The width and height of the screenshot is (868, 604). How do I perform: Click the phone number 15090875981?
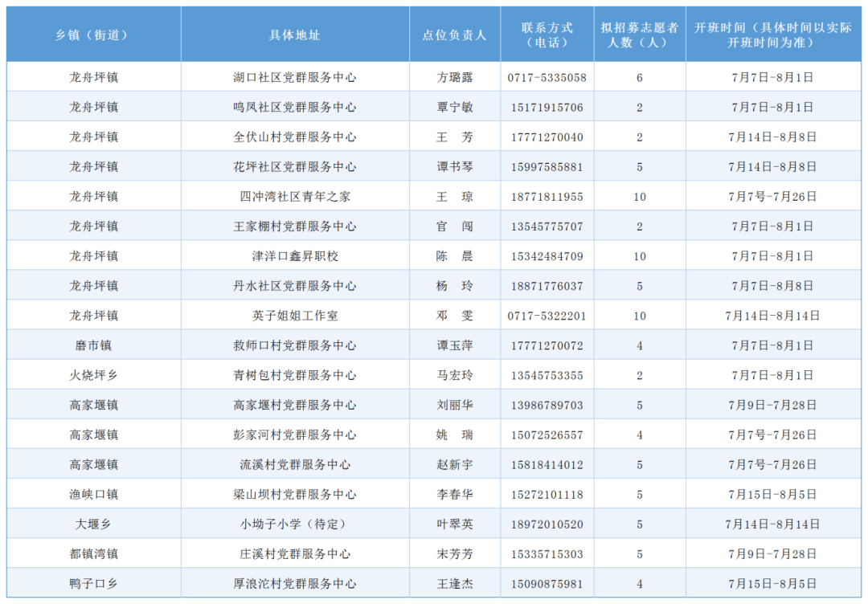click(x=547, y=583)
